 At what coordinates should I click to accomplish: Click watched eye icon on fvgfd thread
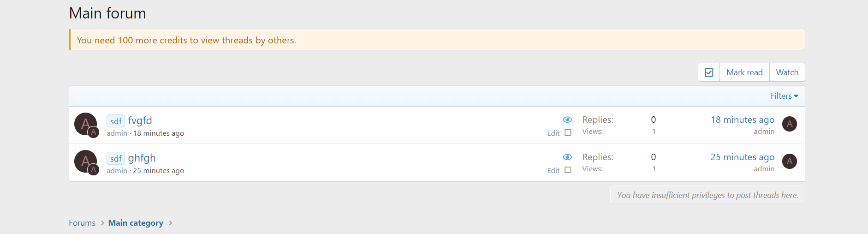[567, 120]
